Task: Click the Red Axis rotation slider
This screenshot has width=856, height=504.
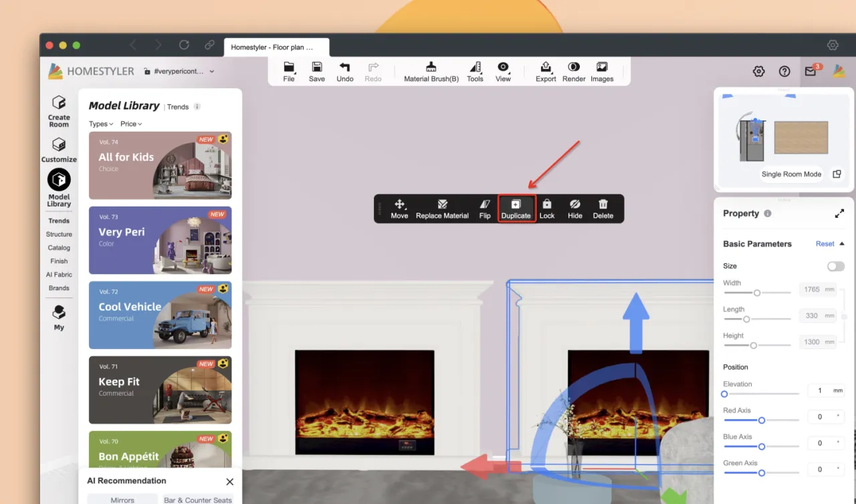Action: coord(761,420)
